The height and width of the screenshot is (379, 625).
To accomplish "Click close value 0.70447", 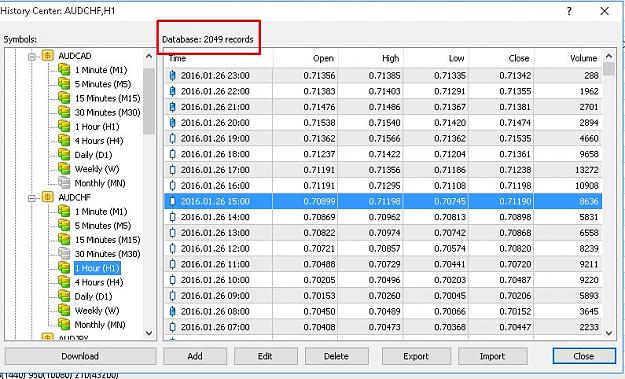I will pos(515,327).
